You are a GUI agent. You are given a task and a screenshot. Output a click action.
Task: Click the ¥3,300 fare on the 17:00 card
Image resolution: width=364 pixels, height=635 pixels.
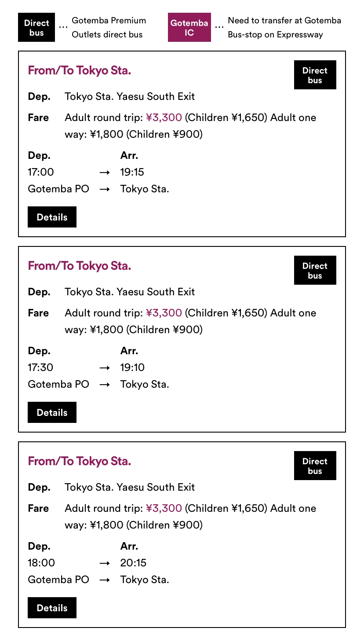click(164, 117)
